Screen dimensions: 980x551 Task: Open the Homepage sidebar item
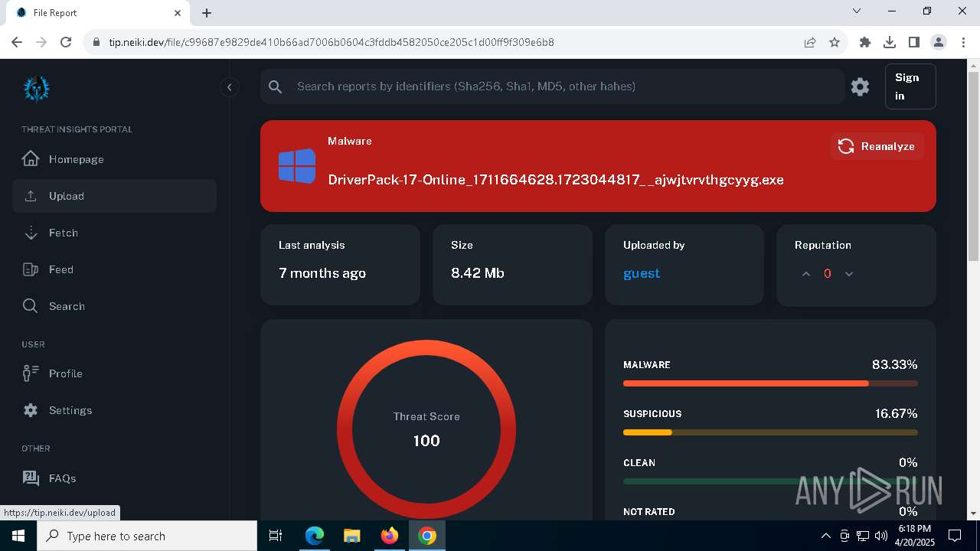pyautogui.click(x=114, y=159)
